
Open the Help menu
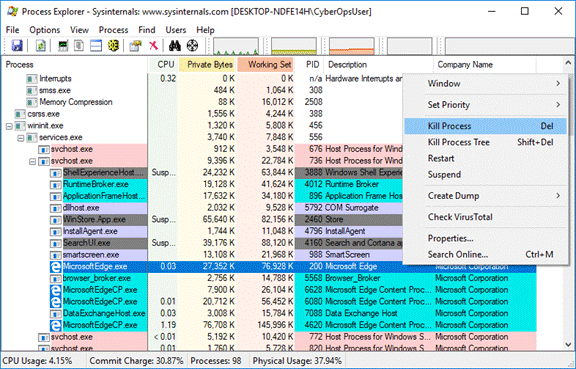pyautogui.click(x=205, y=30)
